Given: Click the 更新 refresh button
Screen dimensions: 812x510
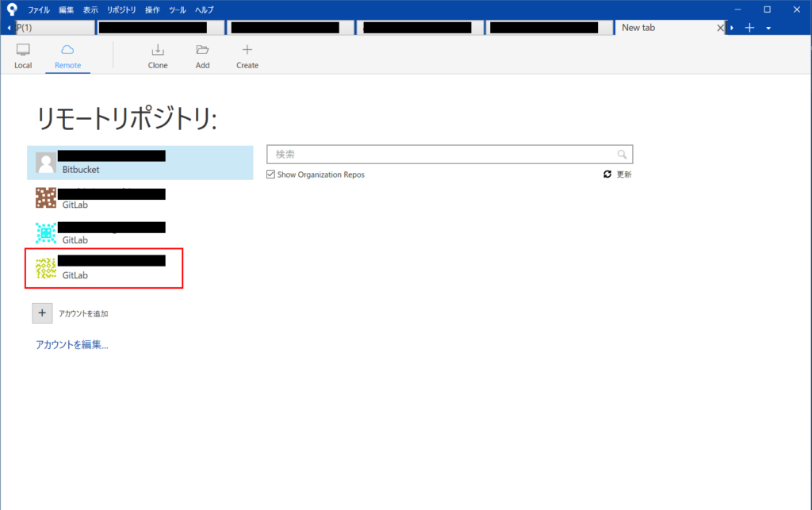Looking at the screenshot, I should click(617, 174).
